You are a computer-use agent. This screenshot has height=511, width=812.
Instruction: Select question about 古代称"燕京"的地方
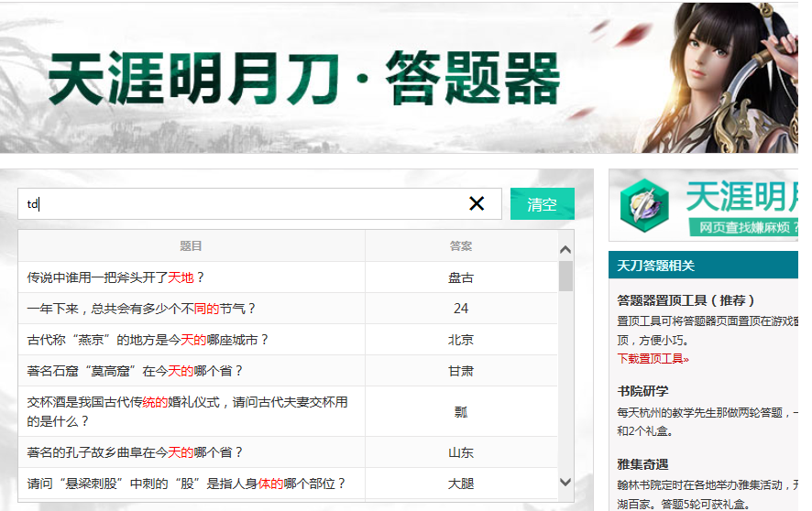[x=192, y=340]
